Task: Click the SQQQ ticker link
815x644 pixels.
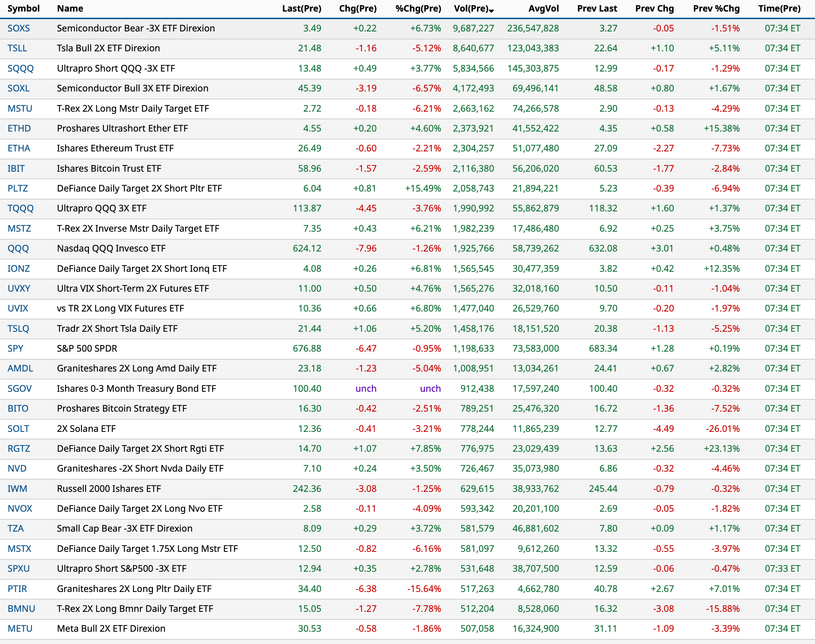Action: [x=20, y=68]
